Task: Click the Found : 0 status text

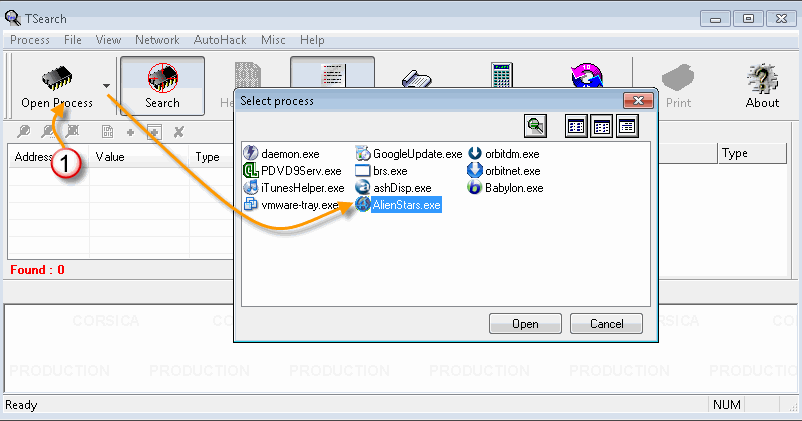Action: 37,270
